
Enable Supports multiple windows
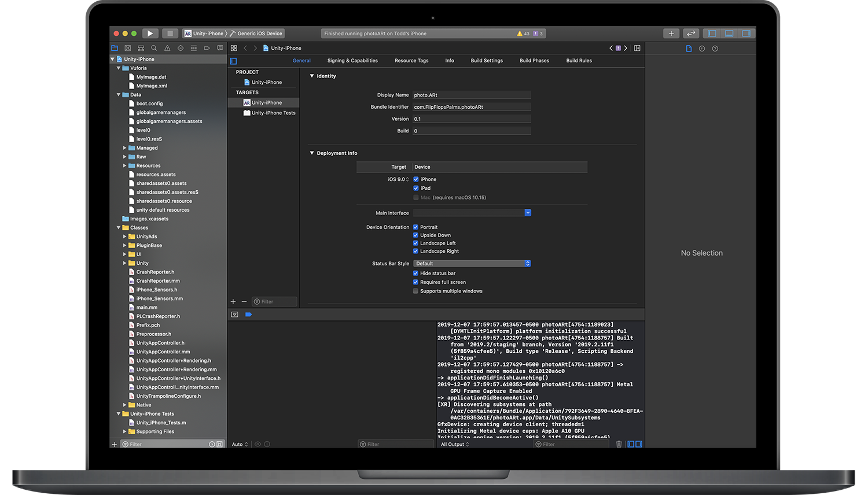(415, 291)
